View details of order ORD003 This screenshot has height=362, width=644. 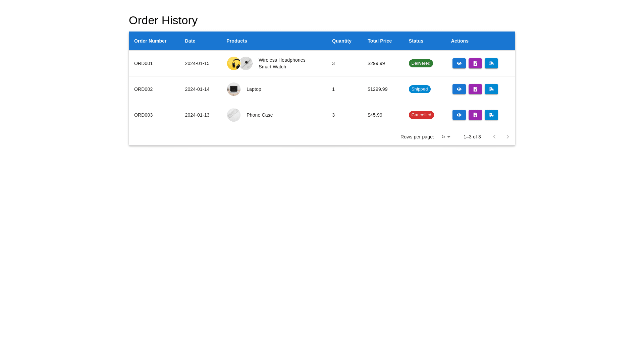click(x=459, y=115)
